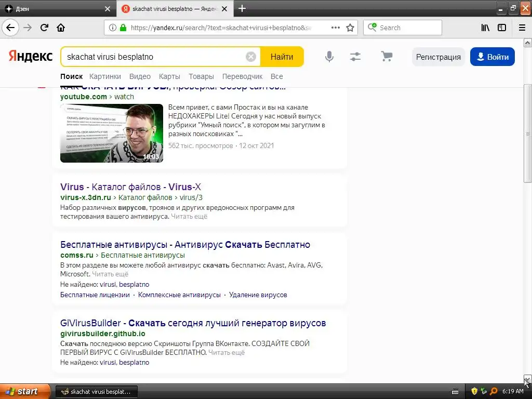Open page actions three-dots menu
This screenshot has height=399, width=532.
[x=335, y=28]
